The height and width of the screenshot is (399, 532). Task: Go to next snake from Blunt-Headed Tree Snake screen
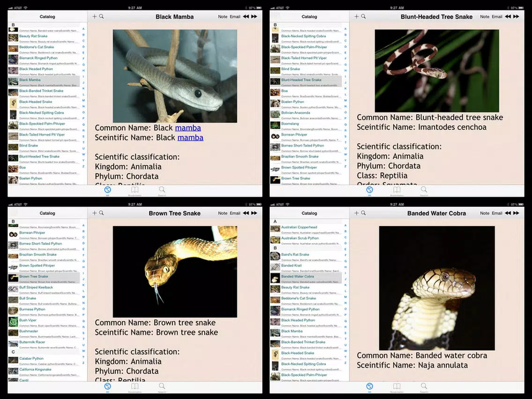(516, 16)
